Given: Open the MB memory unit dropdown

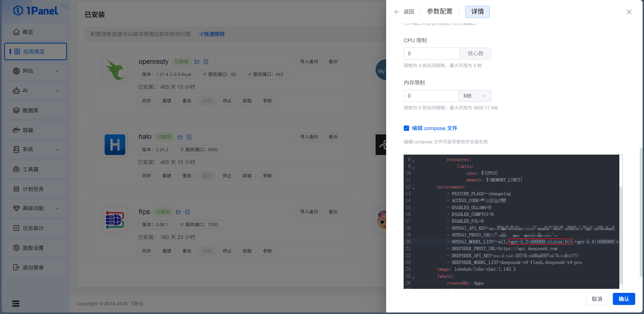Looking at the screenshot, I should pos(475,96).
